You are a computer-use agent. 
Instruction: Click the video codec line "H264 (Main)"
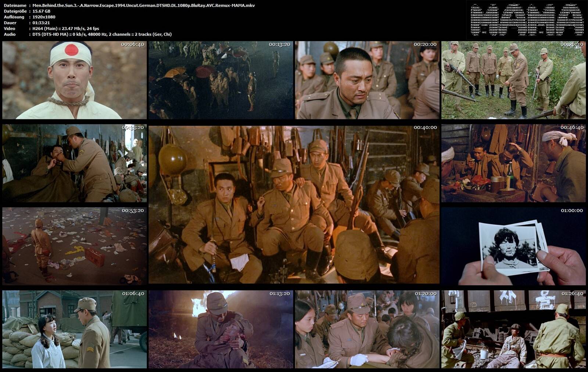tap(66, 29)
